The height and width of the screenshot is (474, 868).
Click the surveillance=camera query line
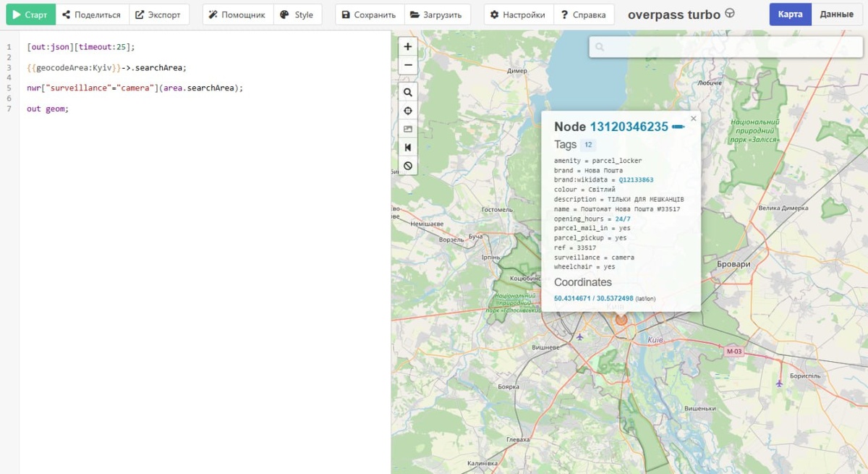coord(135,88)
